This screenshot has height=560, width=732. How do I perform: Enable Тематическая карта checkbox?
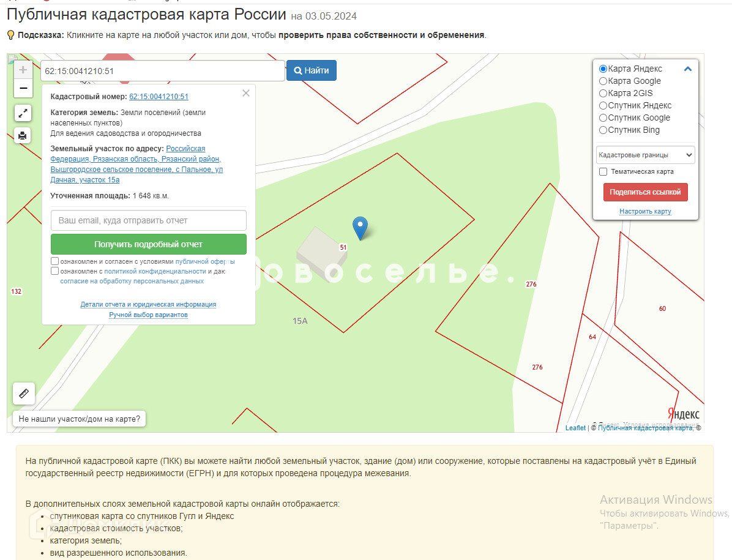pos(603,172)
